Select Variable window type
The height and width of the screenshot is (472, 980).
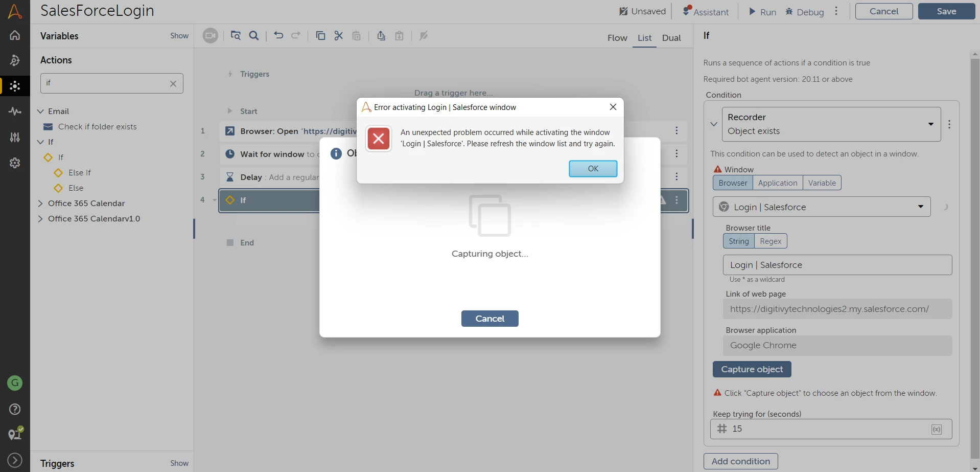[x=822, y=183]
